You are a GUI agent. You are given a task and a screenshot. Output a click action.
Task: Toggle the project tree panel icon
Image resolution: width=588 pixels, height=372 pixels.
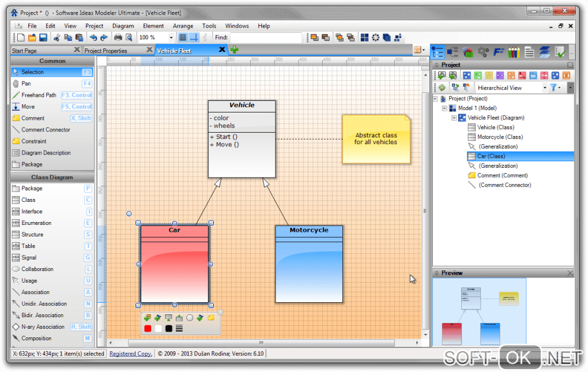[x=438, y=52]
